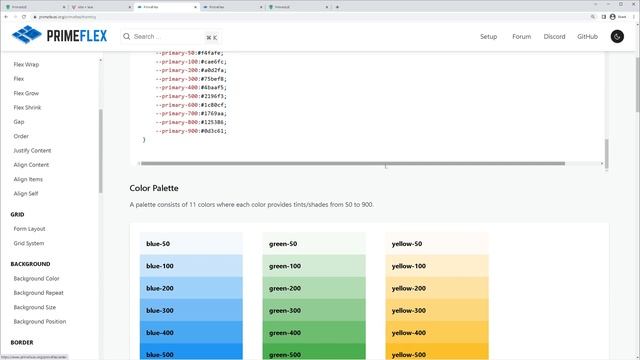Open Gap in the sidebar
The width and height of the screenshot is (640, 360).
19,122
